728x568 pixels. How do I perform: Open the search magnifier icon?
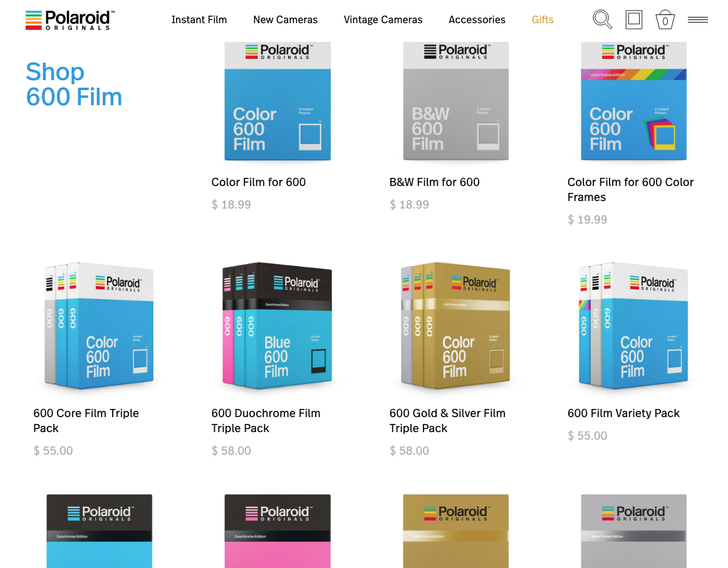pyautogui.click(x=602, y=19)
